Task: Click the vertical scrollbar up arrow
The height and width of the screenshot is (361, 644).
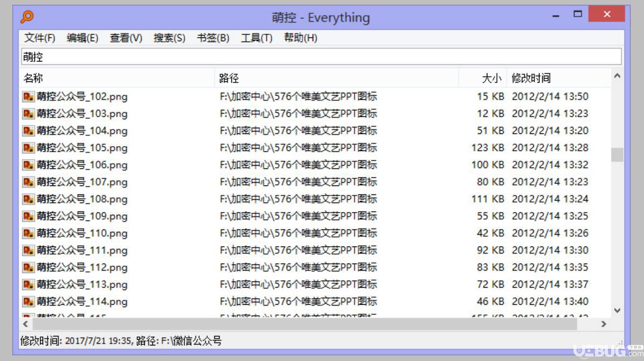Action: [x=617, y=75]
